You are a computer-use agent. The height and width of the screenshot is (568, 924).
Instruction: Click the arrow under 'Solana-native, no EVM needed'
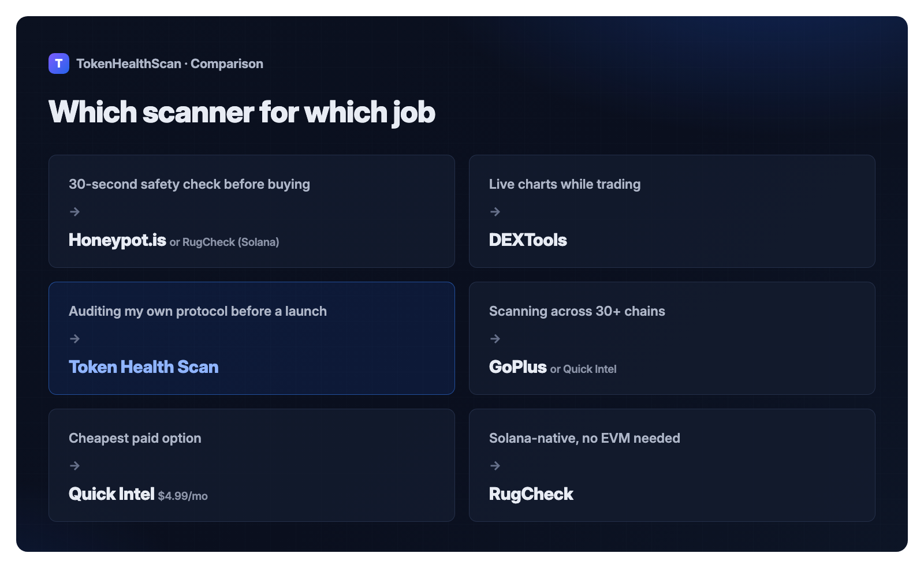pos(495,466)
